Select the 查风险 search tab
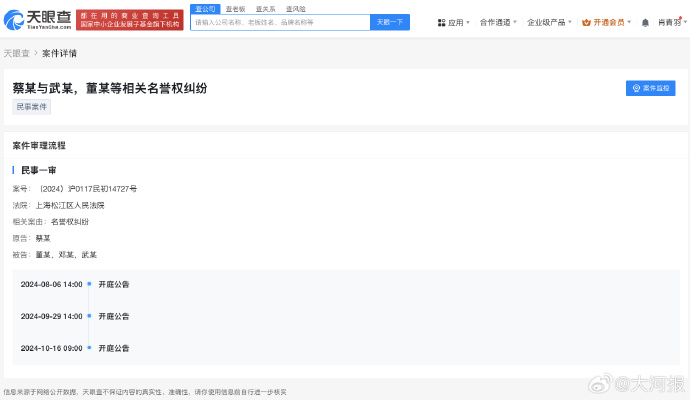The image size is (690, 400). [x=296, y=9]
